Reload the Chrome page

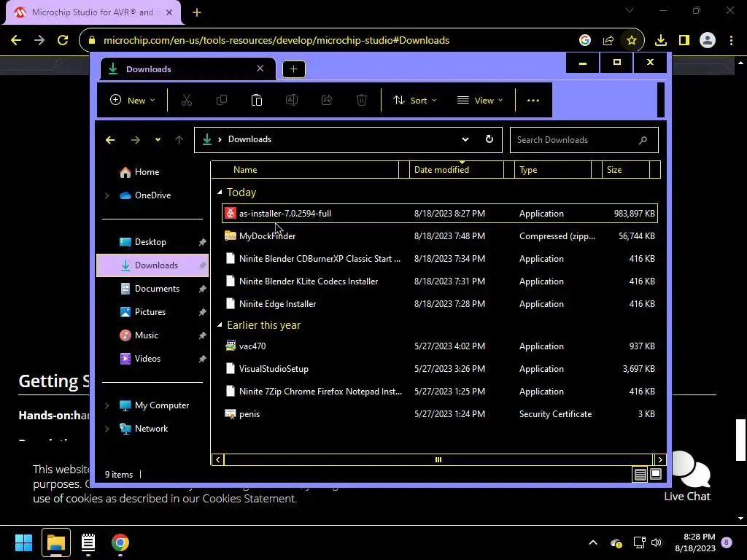63,40
